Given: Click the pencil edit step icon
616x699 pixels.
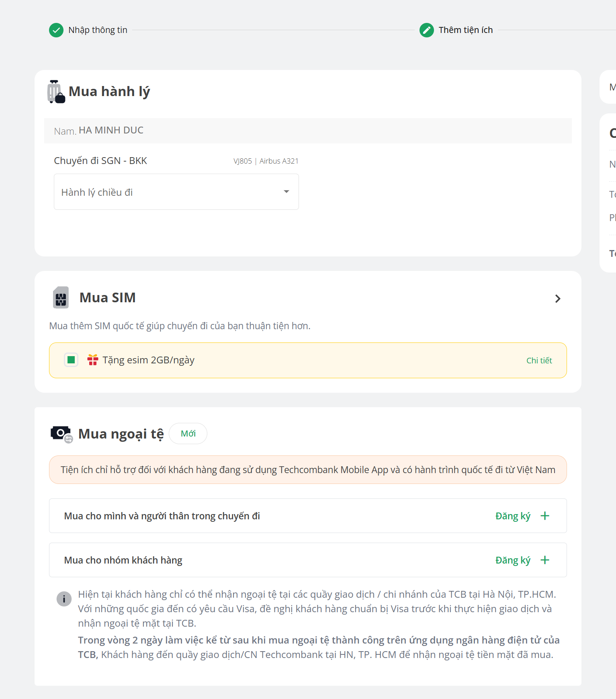Looking at the screenshot, I should click(x=426, y=30).
